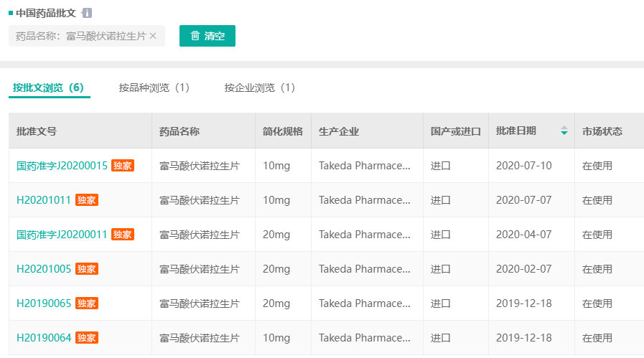Open approval 国药准字J20200011
This screenshot has height=358, width=644.
pyautogui.click(x=62, y=235)
